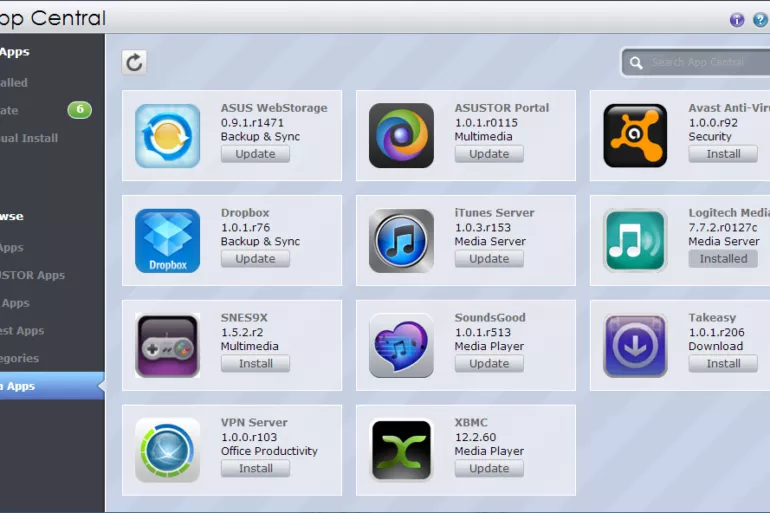770x513 pixels.
Task: Click the VPN Server icon
Action: pos(167,451)
